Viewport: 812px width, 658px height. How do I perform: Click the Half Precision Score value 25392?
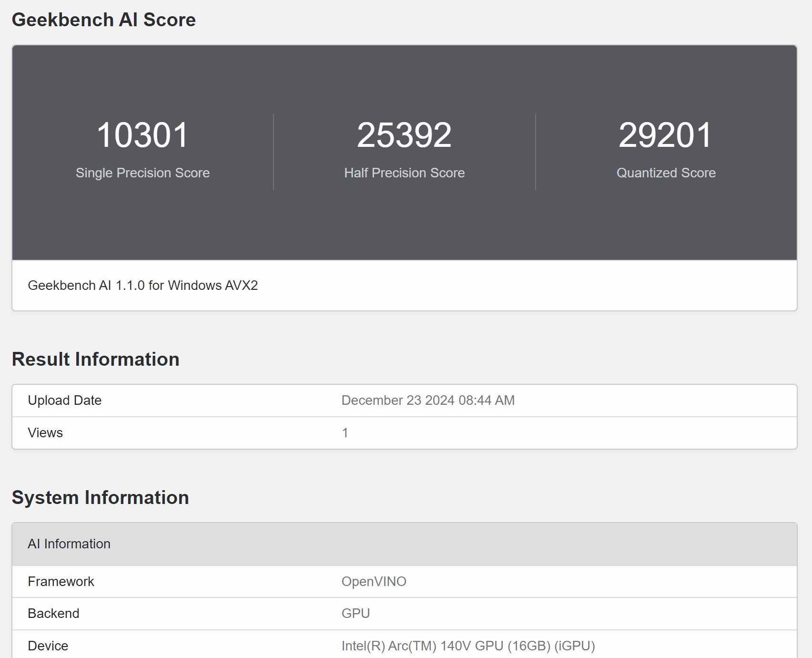(405, 135)
